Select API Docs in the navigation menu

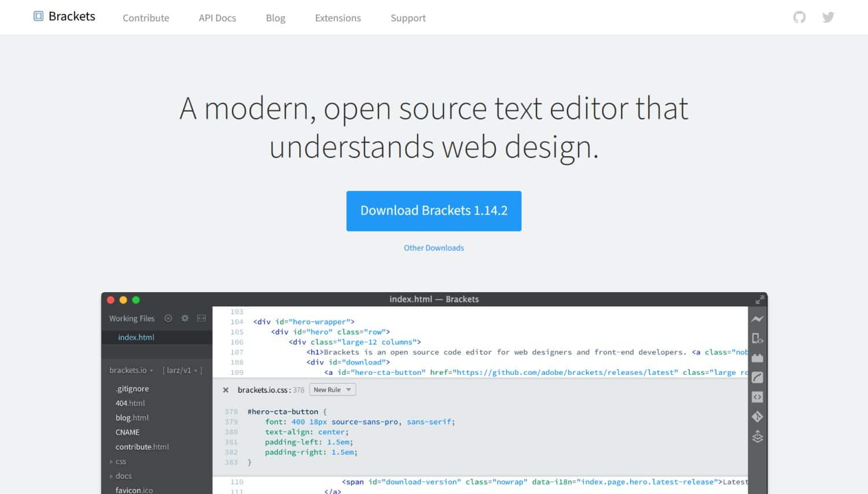(x=217, y=18)
